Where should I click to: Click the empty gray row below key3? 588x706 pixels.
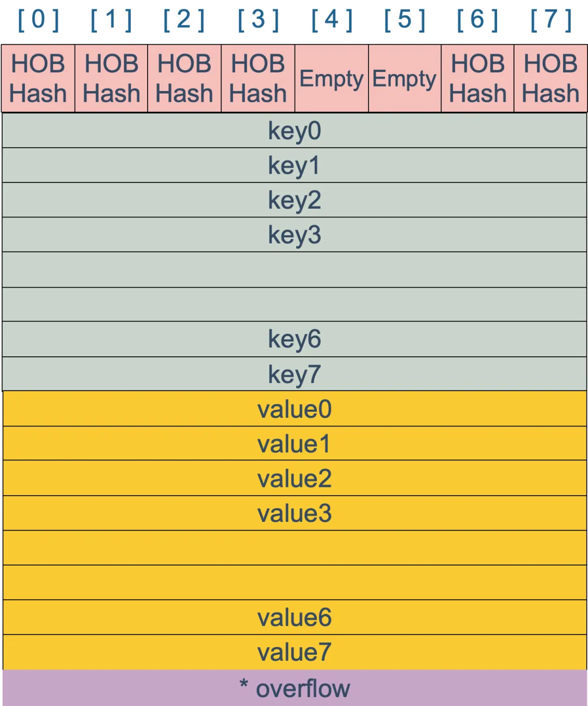tap(295, 270)
